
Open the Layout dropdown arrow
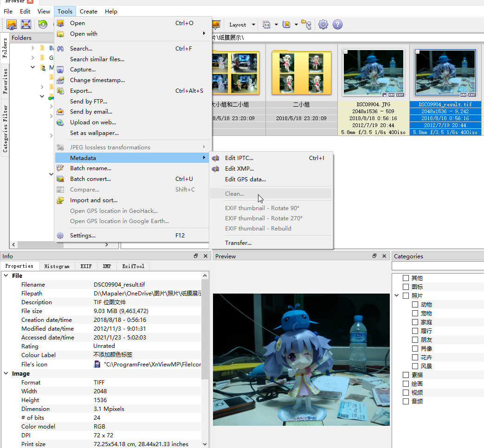[253, 25]
